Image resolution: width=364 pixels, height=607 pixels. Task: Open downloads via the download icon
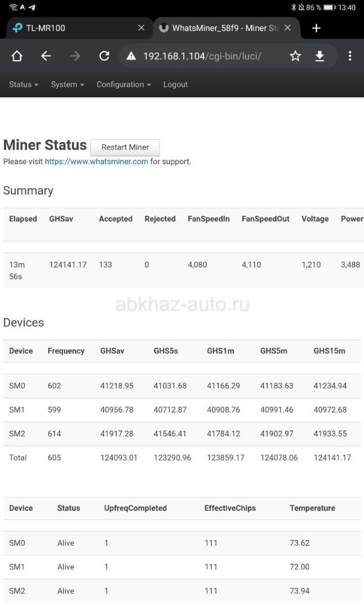320,56
